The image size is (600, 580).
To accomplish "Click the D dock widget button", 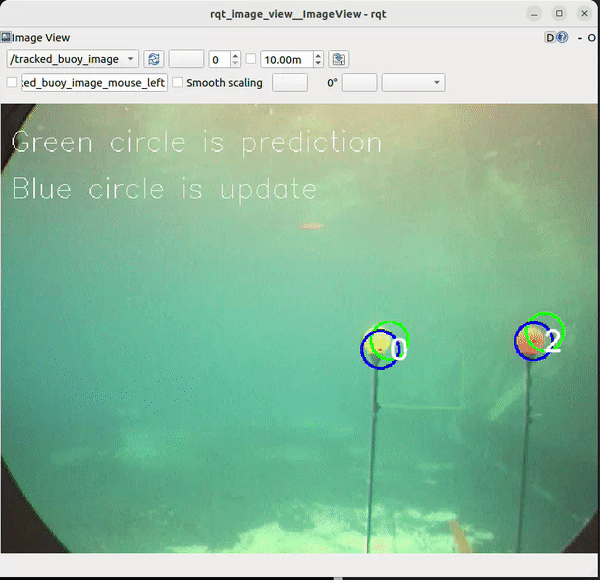I will point(550,37).
